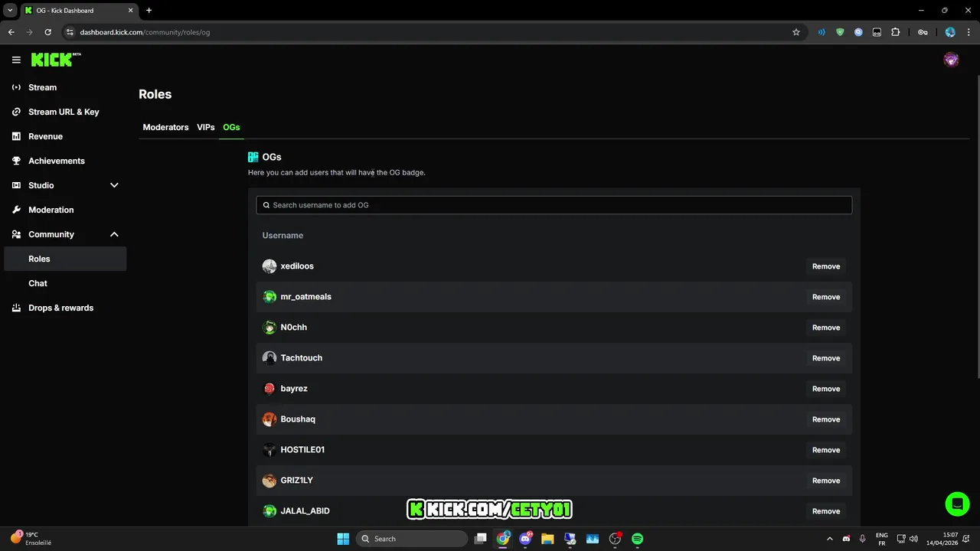Click N0chh avatar thumbnail

[269, 328]
